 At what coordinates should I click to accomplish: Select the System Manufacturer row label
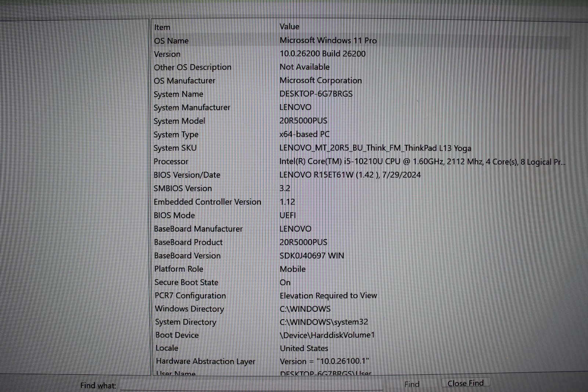tap(192, 107)
